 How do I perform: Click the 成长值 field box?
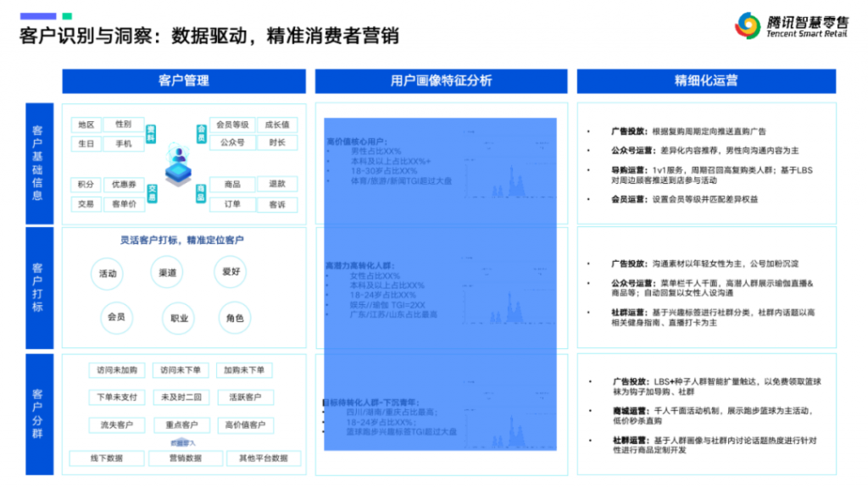click(x=277, y=125)
